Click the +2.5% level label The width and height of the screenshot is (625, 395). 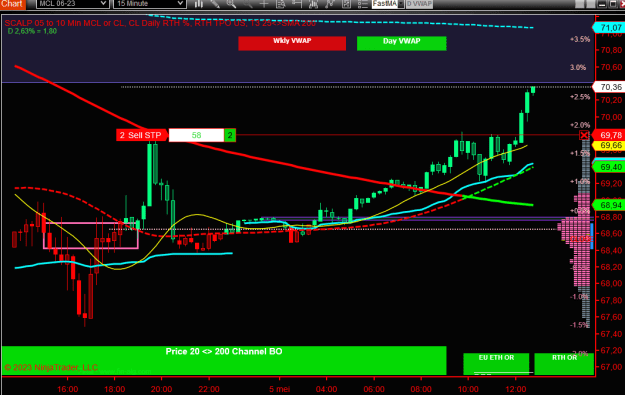click(580, 97)
